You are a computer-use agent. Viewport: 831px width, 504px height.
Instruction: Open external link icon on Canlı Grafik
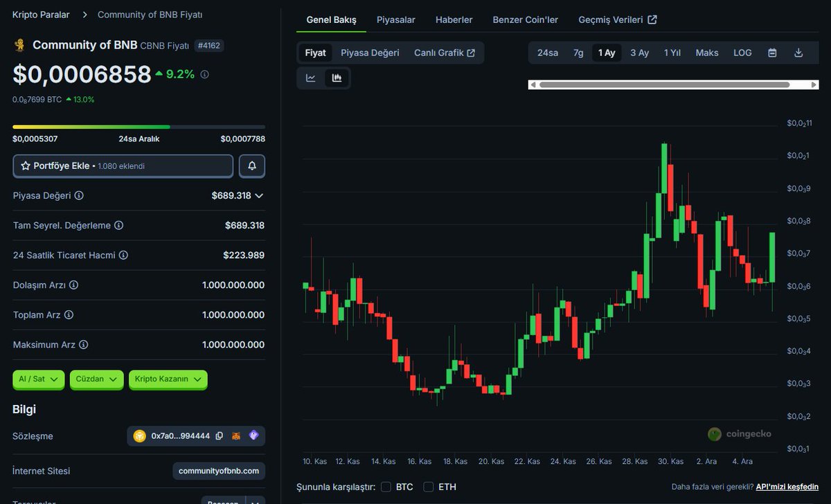pos(472,53)
